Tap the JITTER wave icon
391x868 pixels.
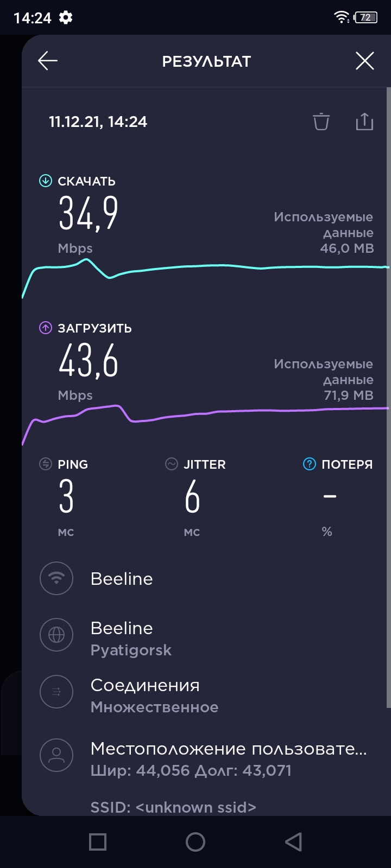[172, 464]
